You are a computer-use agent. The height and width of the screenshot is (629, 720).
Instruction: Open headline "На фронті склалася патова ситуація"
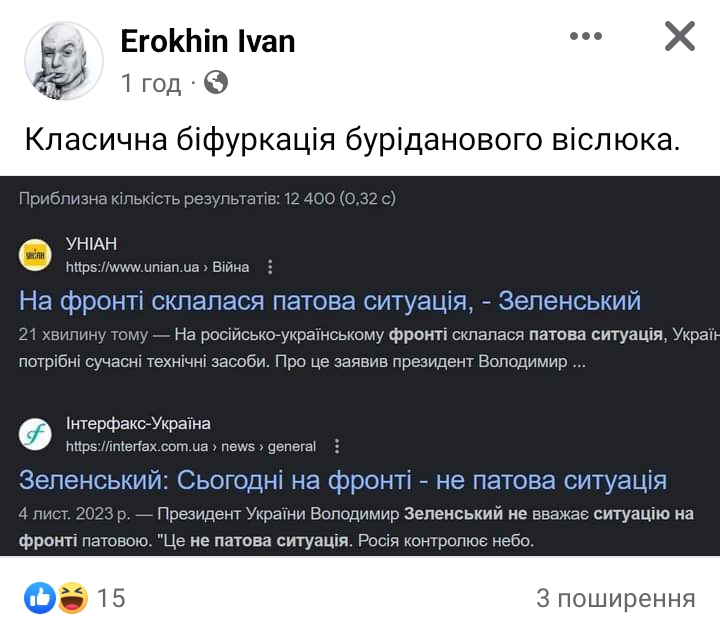pos(330,300)
